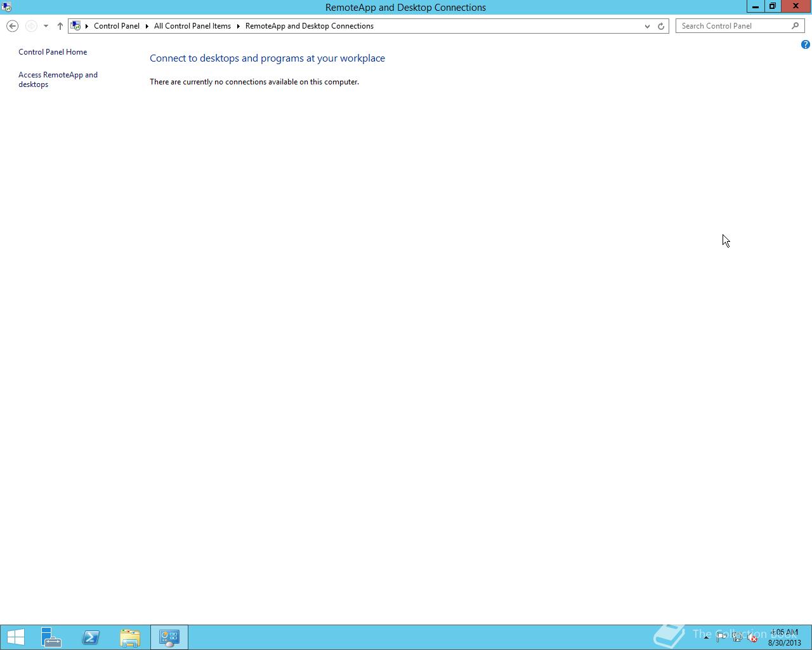Refresh the address bar
Image resolution: width=812 pixels, height=650 pixels.
tap(661, 26)
